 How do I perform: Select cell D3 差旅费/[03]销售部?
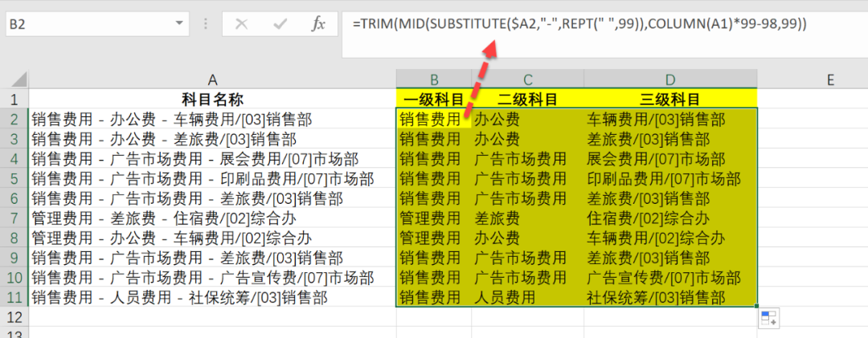pyautogui.click(x=670, y=139)
